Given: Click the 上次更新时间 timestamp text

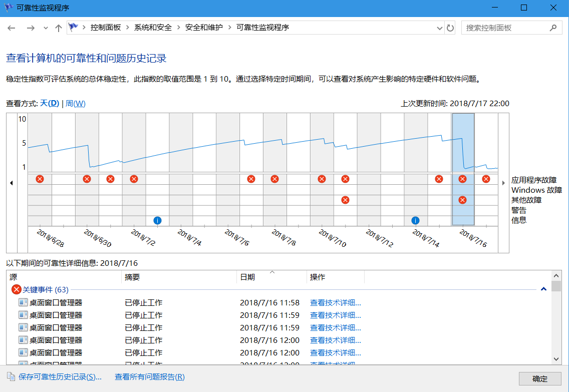Looking at the screenshot, I should [x=455, y=104].
